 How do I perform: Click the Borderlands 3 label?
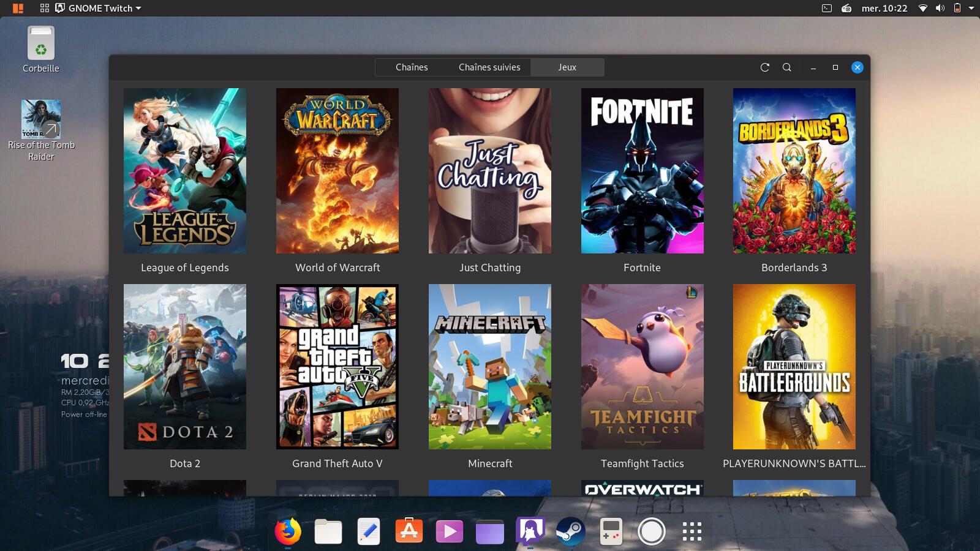click(x=794, y=268)
